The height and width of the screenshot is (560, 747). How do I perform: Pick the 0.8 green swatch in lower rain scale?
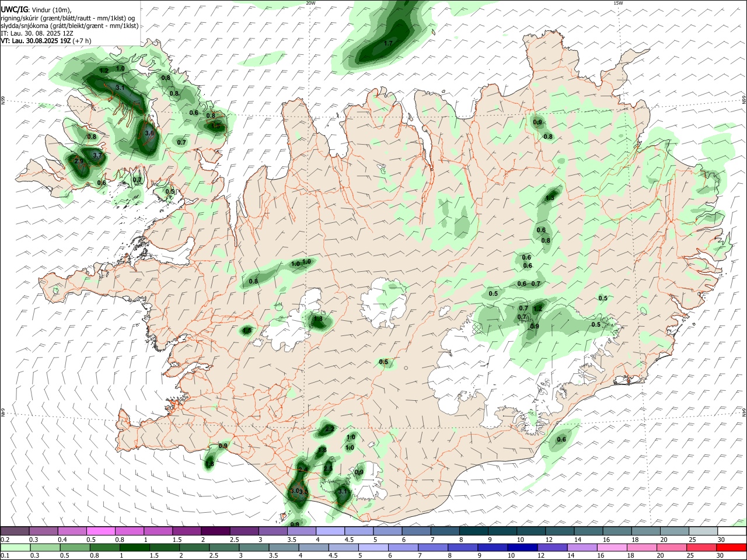click(x=105, y=547)
